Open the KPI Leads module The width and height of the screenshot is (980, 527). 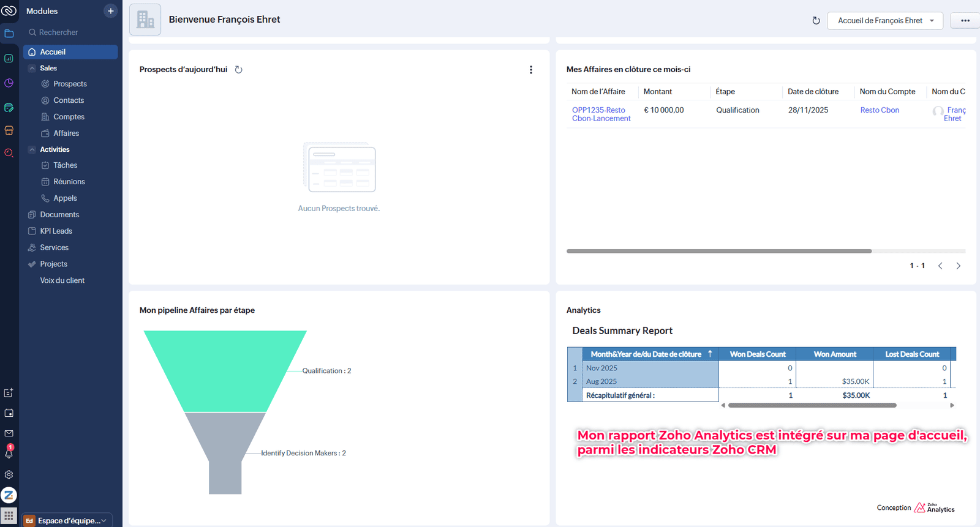56,231
